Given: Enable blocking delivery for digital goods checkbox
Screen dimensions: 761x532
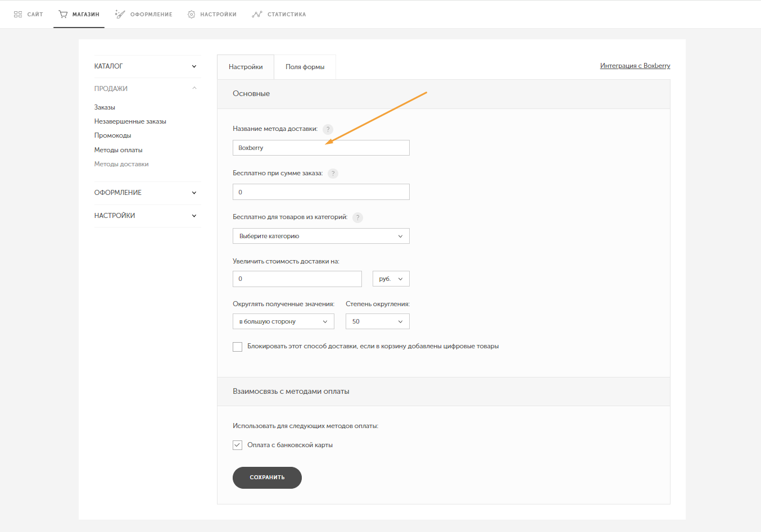Looking at the screenshot, I should tap(238, 347).
